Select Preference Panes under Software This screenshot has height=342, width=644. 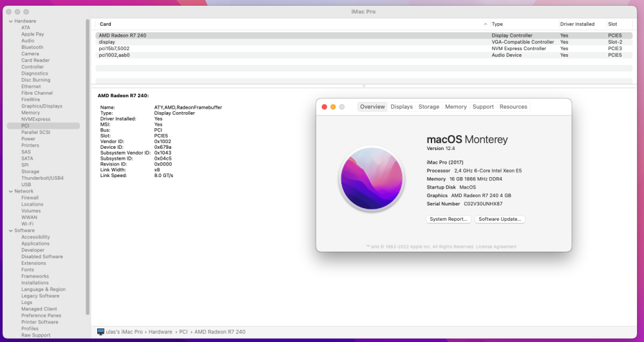[x=41, y=316]
